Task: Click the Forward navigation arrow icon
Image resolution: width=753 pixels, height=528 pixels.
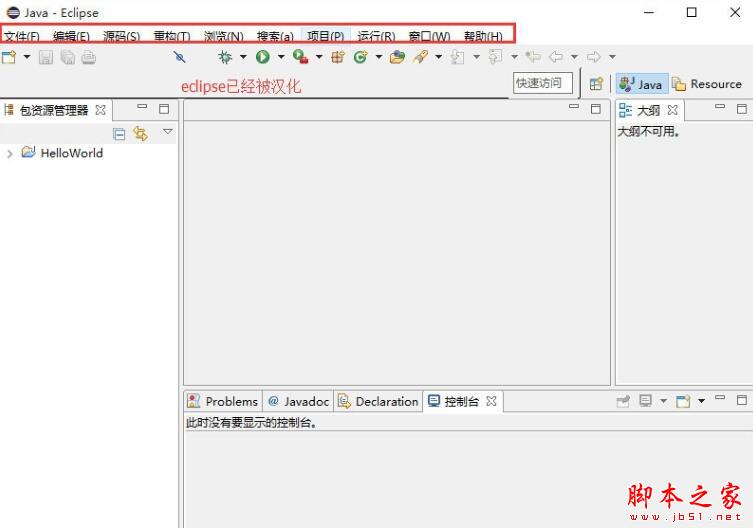Action: [x=594, y=57]
